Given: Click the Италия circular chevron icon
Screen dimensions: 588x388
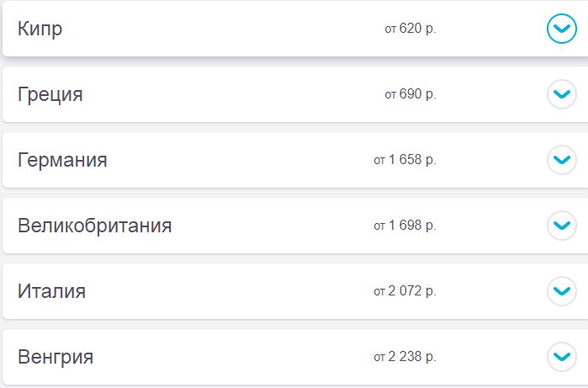Looking at the screenshot, I should click(x=561, y=291).
